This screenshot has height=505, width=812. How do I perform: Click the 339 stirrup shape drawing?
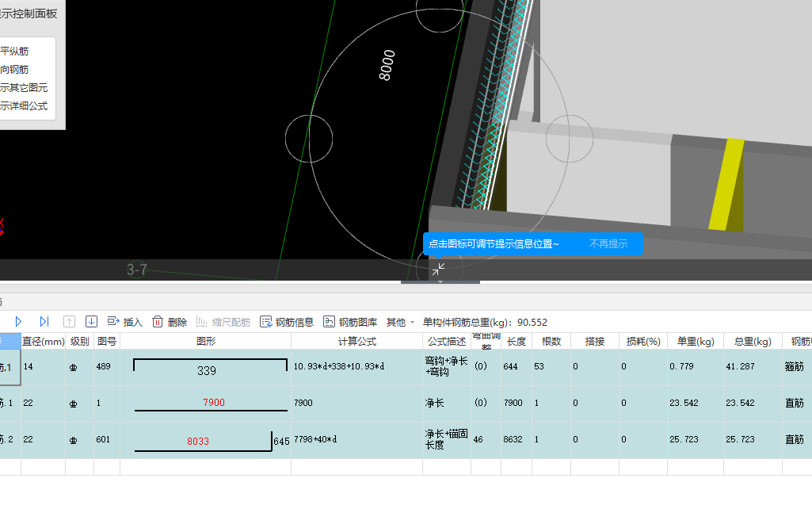[x=210, y=366]
